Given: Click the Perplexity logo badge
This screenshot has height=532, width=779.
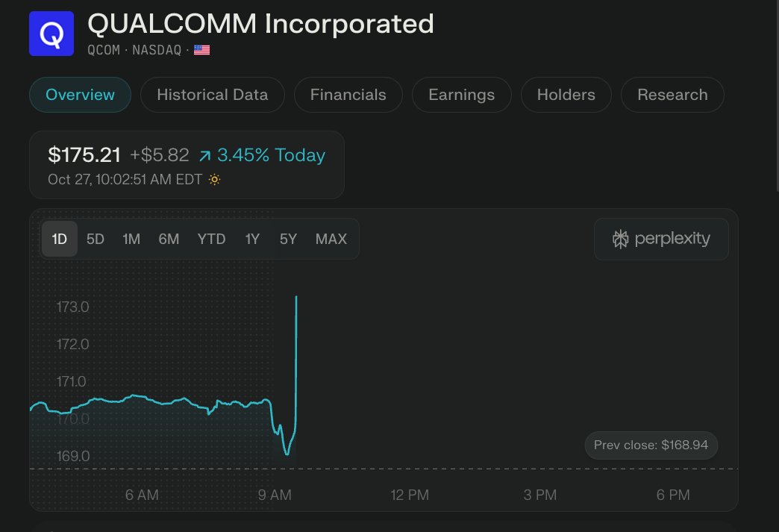Looking at the screenshot, I should coord(661,239).
